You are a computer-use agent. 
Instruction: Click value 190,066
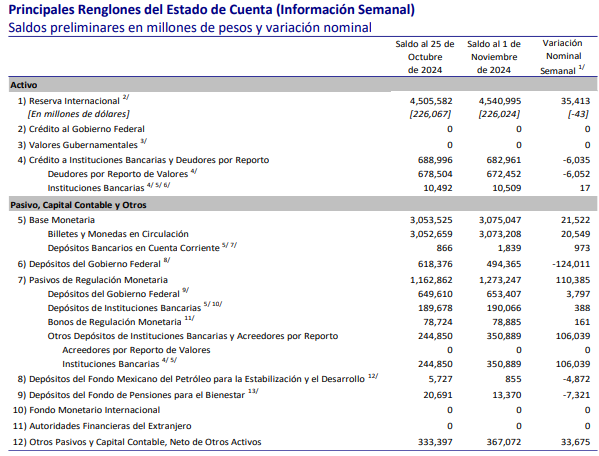[x=503, y=308]
